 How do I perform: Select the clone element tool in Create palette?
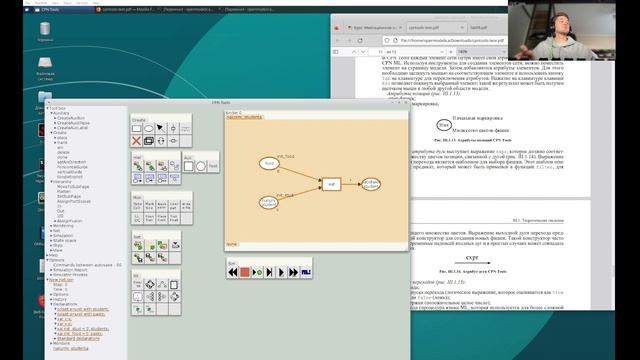(x=149, y=141)
